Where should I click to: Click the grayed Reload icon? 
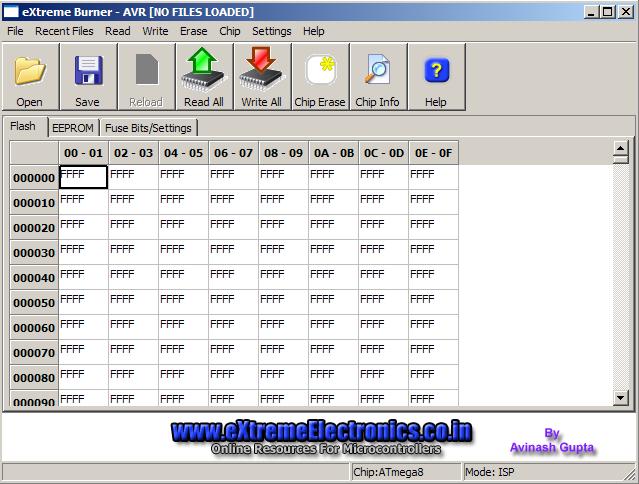146,69
